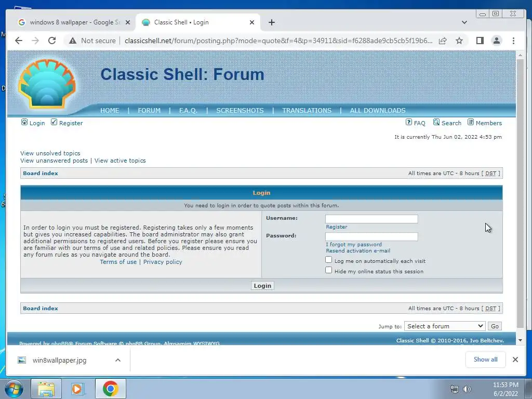
Task: Click the Show desktop strip beside clock
Action: tap(528, 389)
